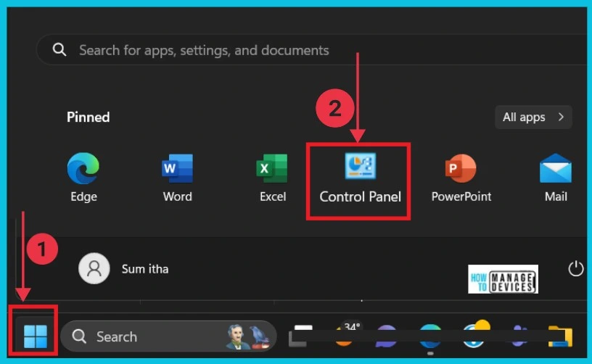Open the pinned PowerPoint app

[461, 177]
